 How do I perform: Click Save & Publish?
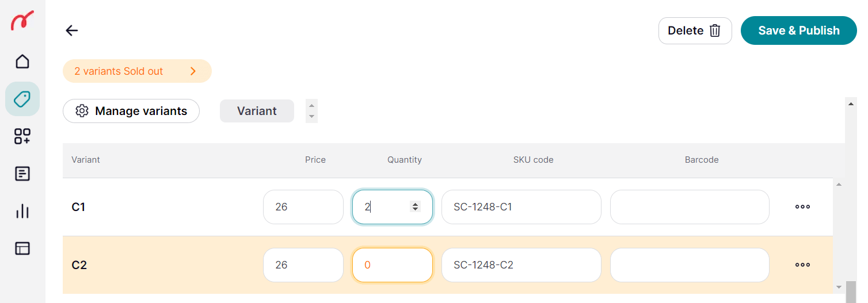[x=799, y=30]
